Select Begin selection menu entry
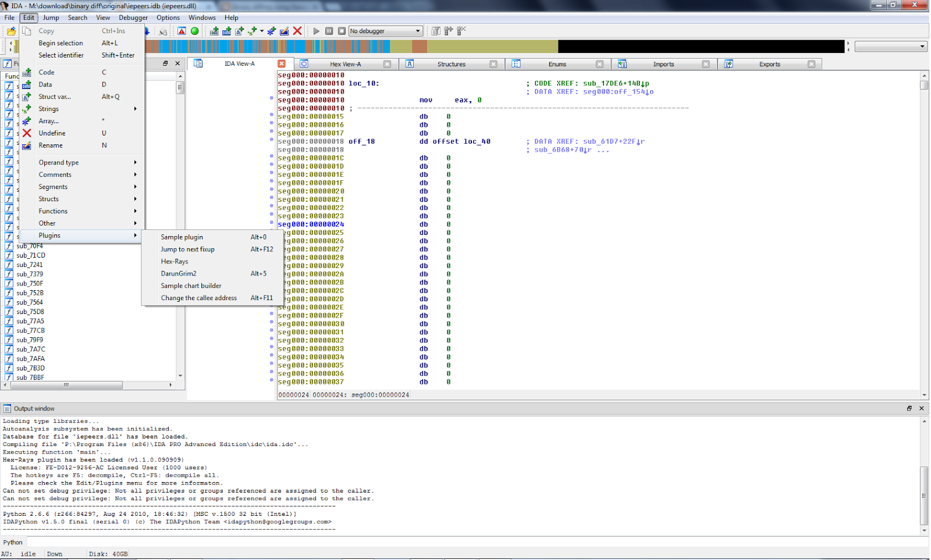The image size is (931, 560). click(x=82, y=43)
